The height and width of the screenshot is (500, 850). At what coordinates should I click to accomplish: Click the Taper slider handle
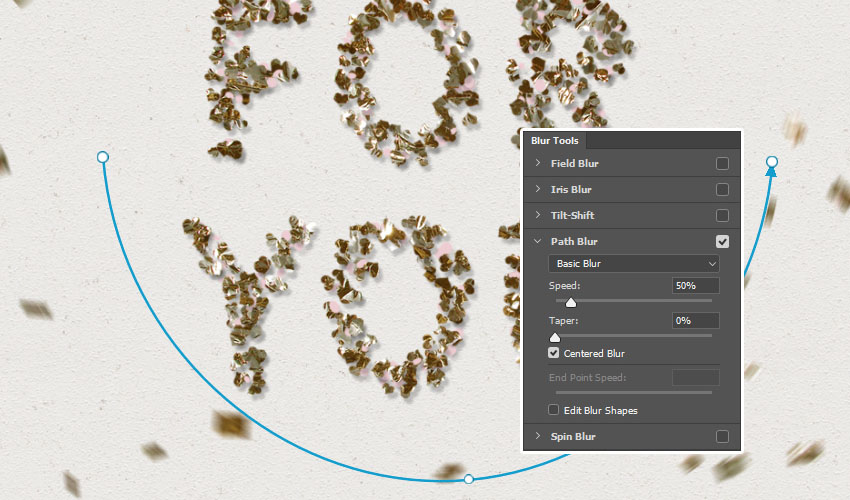tap(555, 337)
